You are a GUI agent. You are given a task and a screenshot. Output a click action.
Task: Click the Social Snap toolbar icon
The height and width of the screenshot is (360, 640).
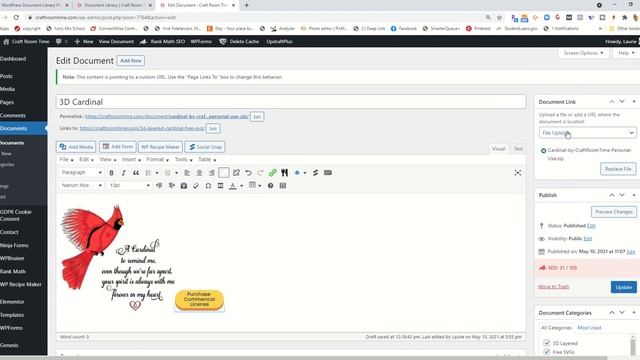click(x=316, y=173)
